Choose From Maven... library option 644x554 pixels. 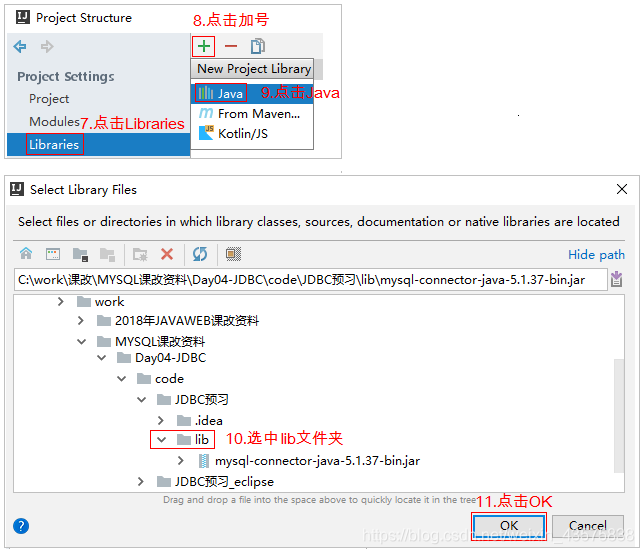pyautogui.click(x=252, y=113)
